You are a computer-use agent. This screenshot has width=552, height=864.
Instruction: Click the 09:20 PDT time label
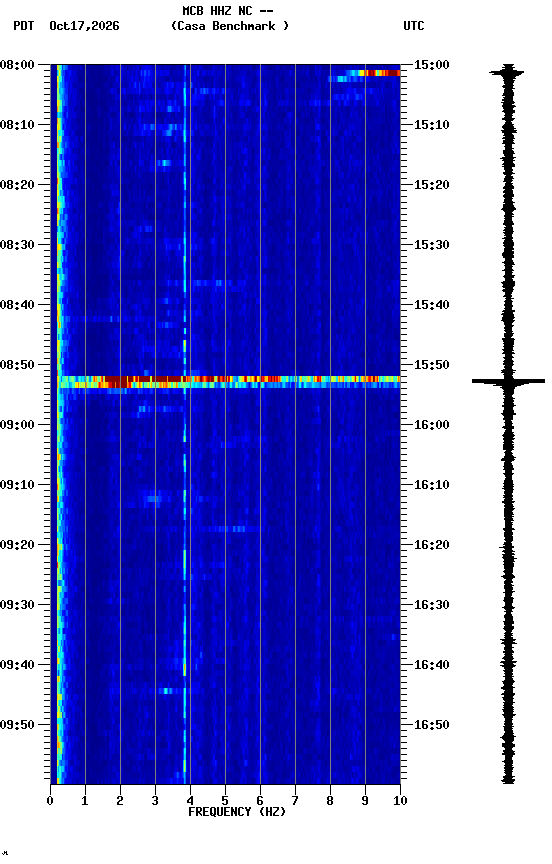pos(17,545)
